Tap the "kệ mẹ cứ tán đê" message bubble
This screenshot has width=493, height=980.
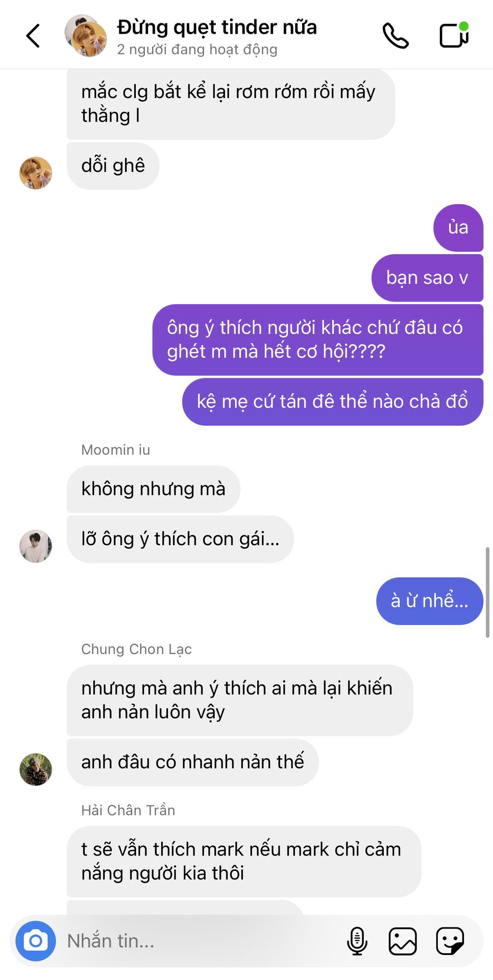[x=333, y=402]
